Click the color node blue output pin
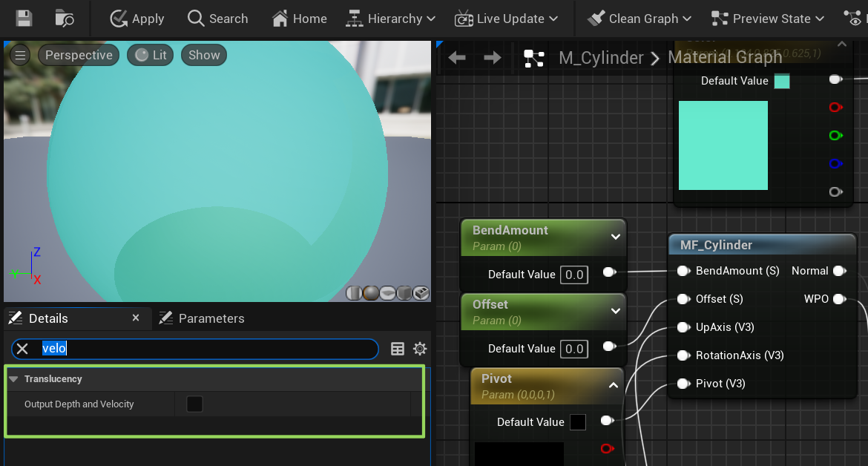This screenshot has height=466, width=868. (835, 163)
